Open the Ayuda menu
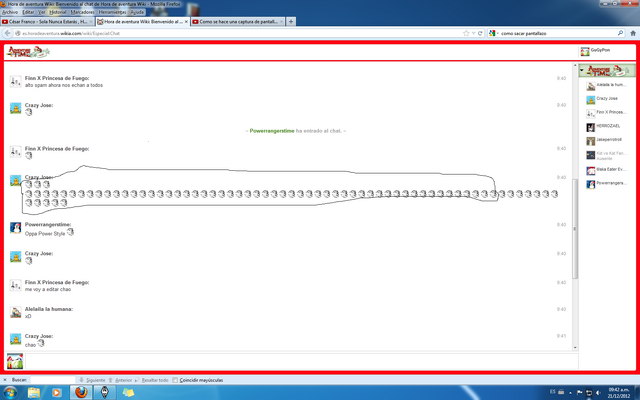The height and width of the screenshot is (400, 640). (137, 12)
